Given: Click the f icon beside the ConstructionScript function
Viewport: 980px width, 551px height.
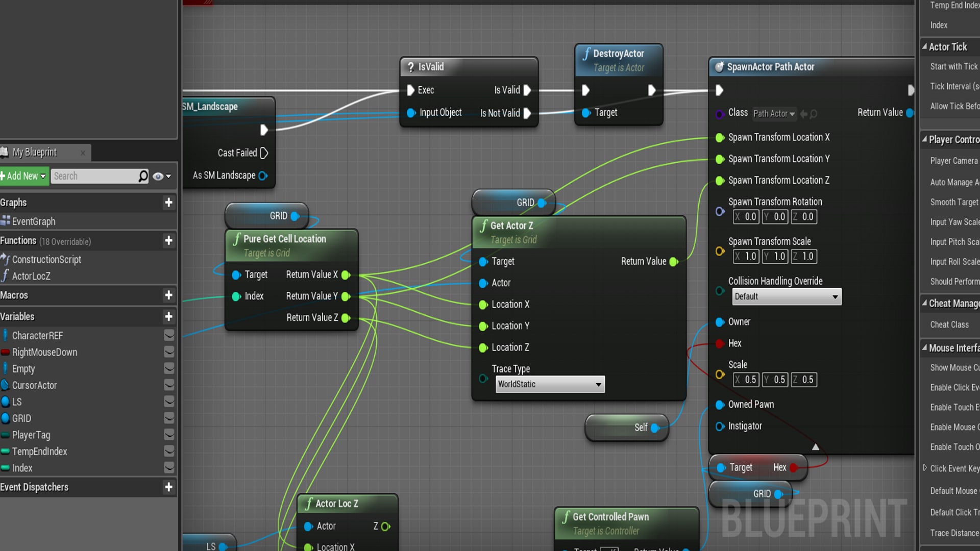Looking at the screenshot, I should pos(6,260).
